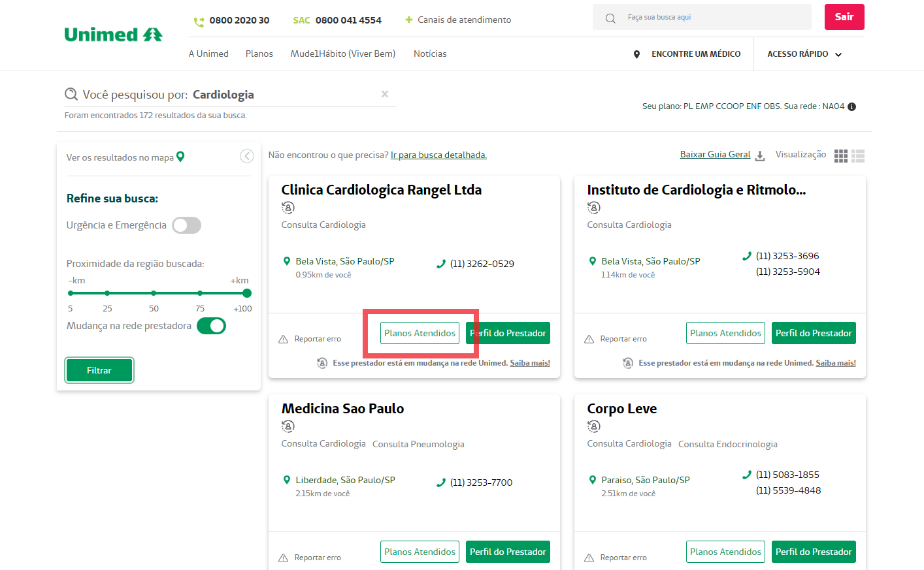This screenshot has width=924, height=570.
Task: Click the Unimed logo
Action: tap(113, 35)
